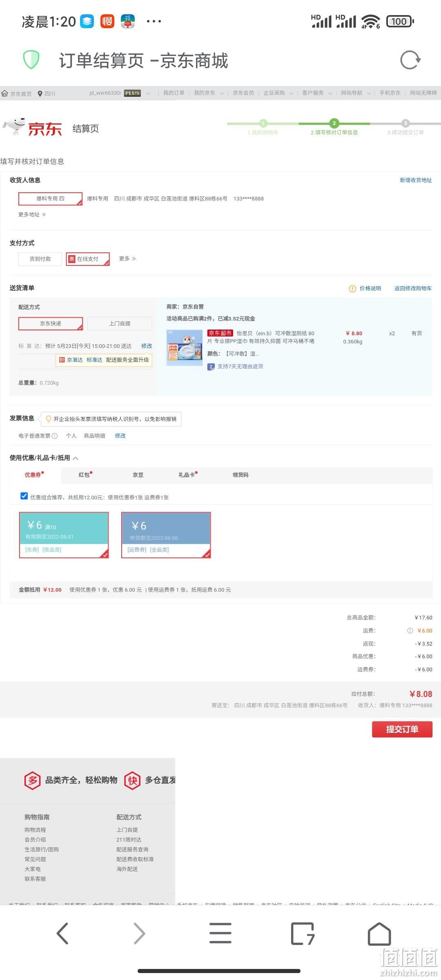Open the 慢 app notification icon in status bar
The height and width of the screenshot is (980, 441).
(107, 21)
